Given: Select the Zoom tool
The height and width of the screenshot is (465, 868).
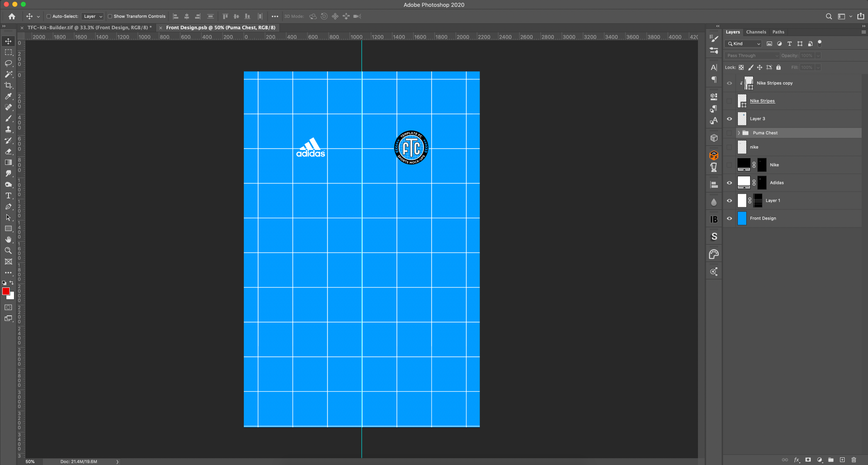Looking at the screenshot, I should click(8, 251).
